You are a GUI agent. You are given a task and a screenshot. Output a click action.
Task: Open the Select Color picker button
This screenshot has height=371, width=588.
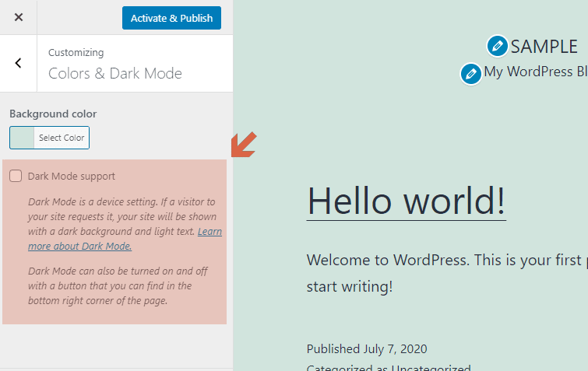coord(62,138)
